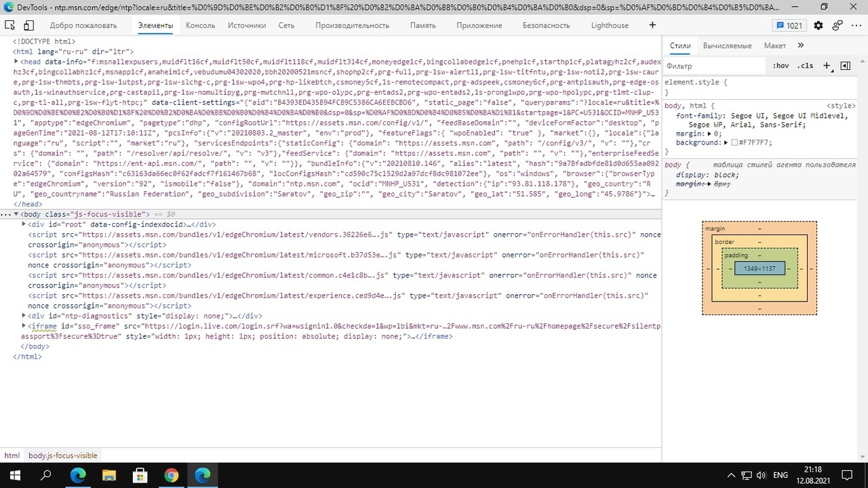The width and height of the screenshot is (868, 488).
Task: Collapse the body element node
Action: click(x=16, y=214)
